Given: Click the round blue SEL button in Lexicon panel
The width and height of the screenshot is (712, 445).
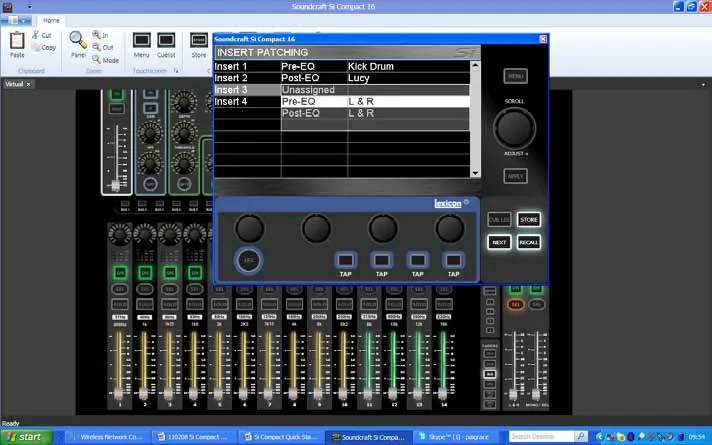Looking at the screenshot, I should (x=248, y=260).
